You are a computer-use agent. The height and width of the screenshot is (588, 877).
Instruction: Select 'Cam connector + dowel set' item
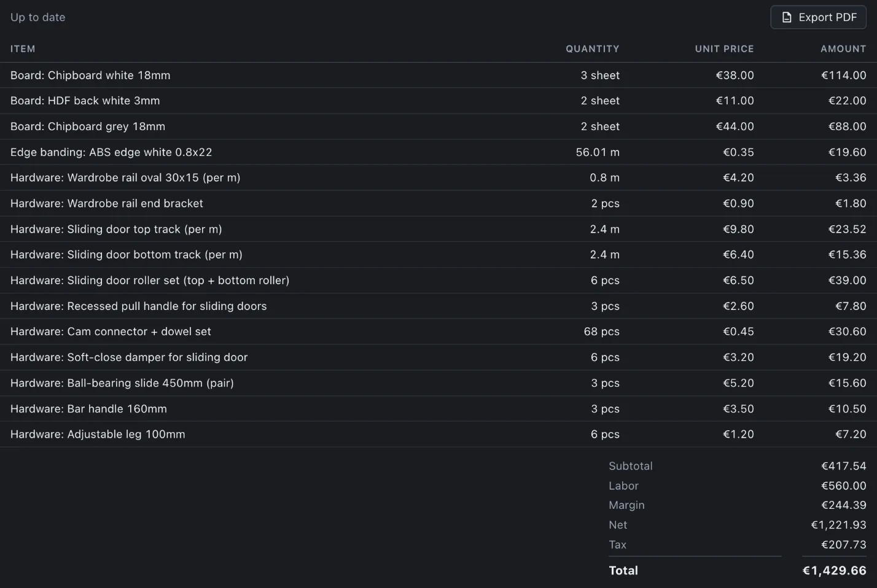point(111,331)
